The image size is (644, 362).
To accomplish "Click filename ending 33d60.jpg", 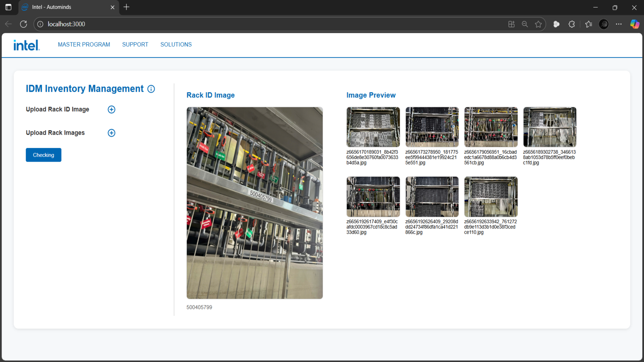I will coord(372,227).
